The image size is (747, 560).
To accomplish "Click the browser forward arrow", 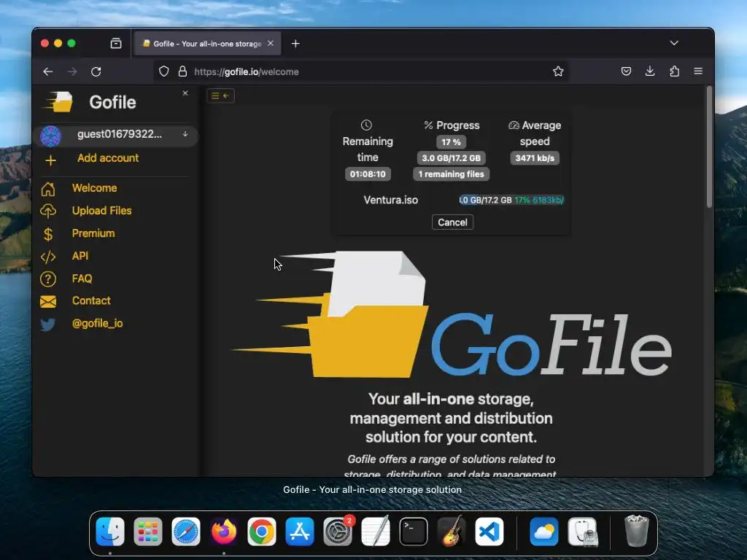I will (72, 71).
